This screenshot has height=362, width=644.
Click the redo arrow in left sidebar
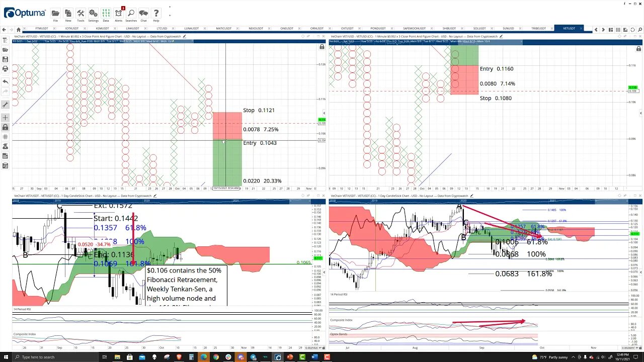(5, 91)
